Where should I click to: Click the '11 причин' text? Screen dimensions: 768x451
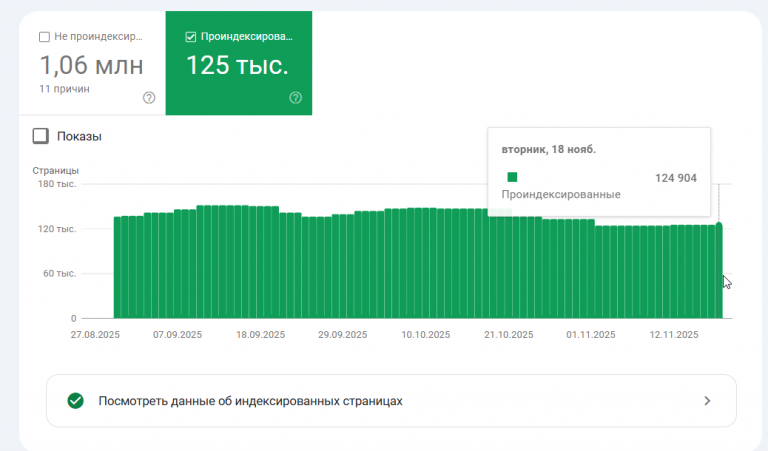click(x=64, y=89)
